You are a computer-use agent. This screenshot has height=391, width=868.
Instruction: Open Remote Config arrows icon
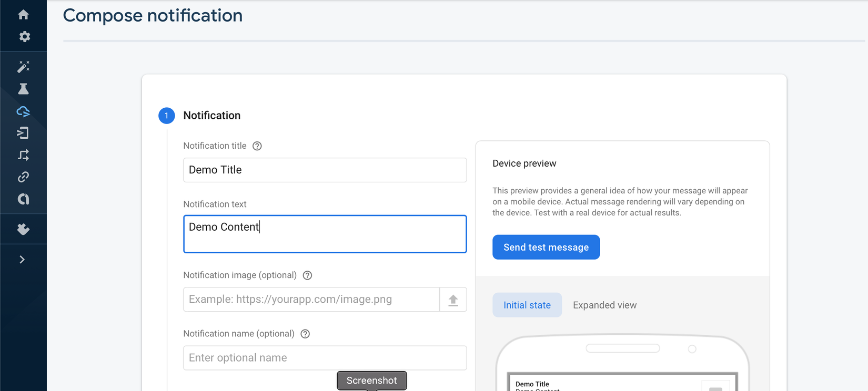(23, 155)
